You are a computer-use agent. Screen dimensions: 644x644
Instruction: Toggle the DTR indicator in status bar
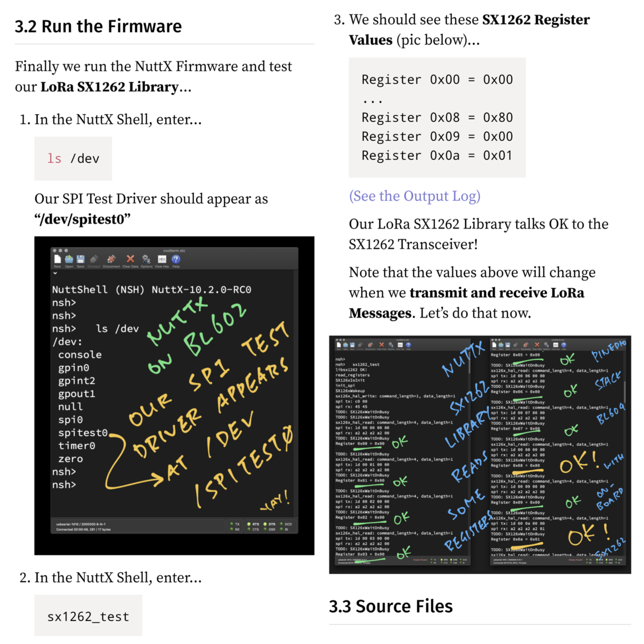(269, 524)
